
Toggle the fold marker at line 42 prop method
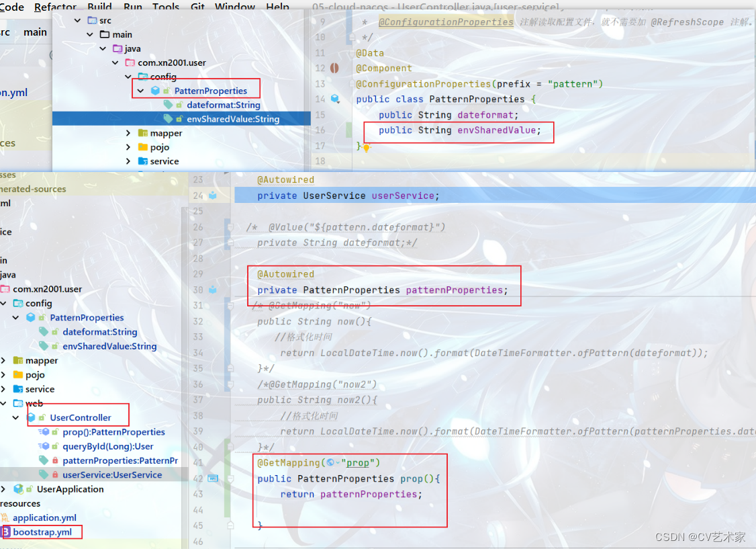(230, 478)
